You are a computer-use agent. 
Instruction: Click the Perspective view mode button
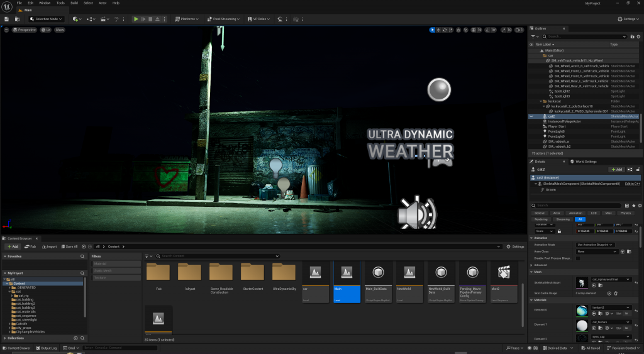click(x=25, y=30)
